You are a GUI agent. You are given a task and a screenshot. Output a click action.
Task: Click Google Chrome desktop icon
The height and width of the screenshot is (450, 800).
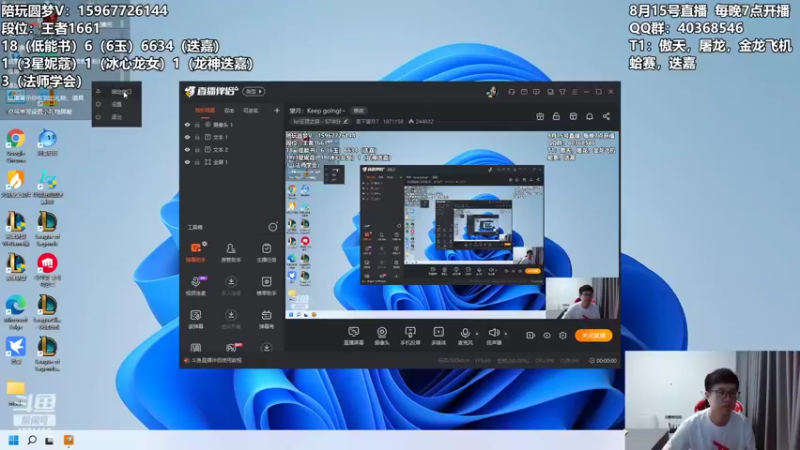16,145
